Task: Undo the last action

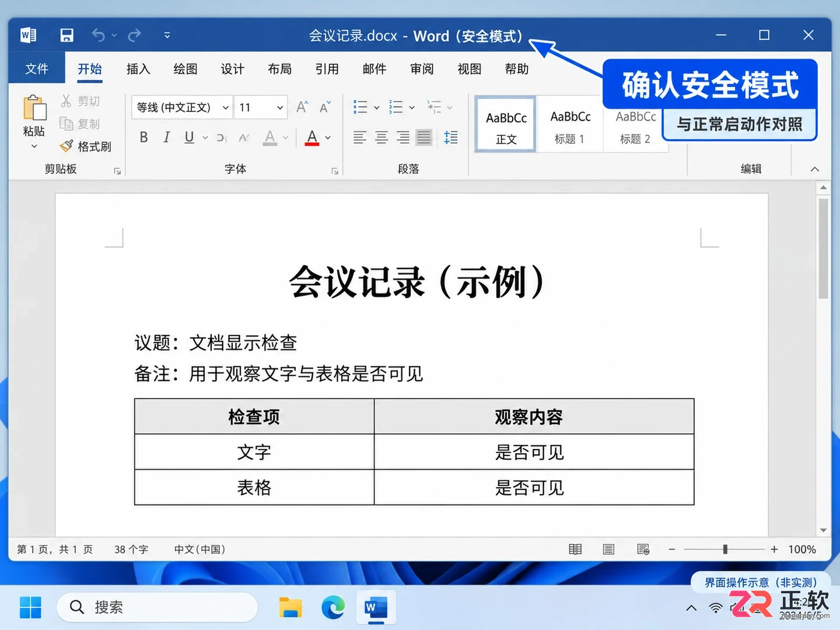Action: [x=98, y=36]
